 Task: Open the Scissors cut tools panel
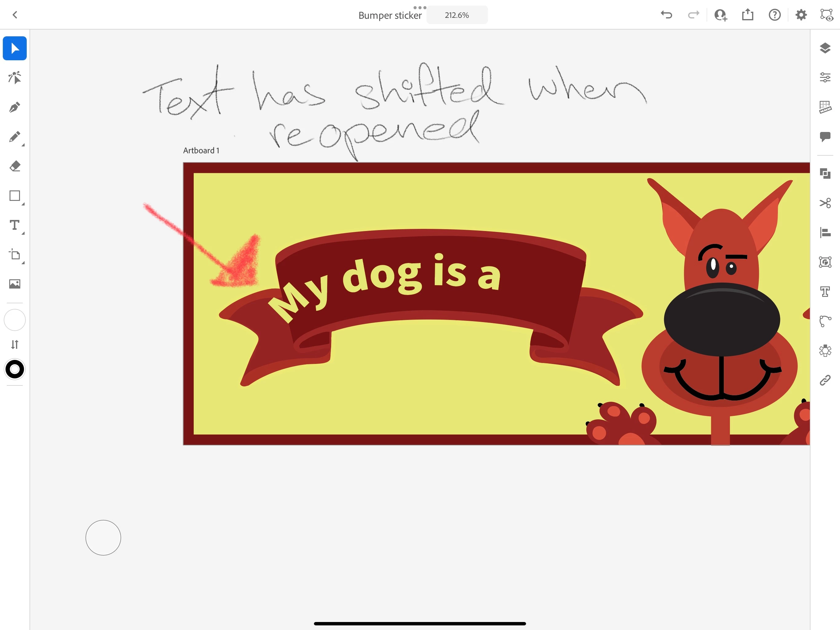click(x=825, y=203)
